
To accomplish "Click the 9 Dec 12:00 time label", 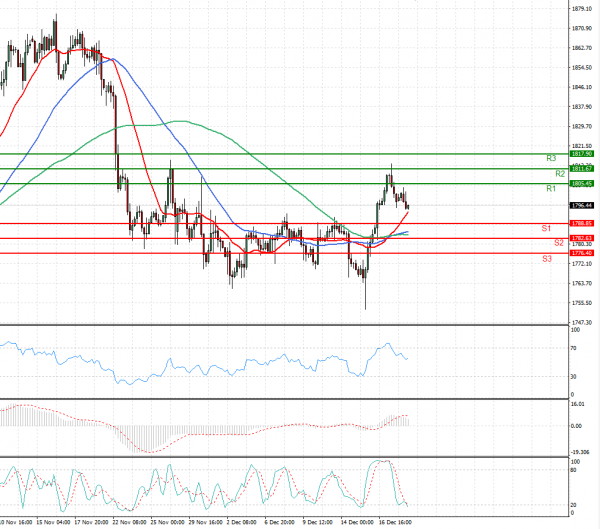I will pos(318,522).
